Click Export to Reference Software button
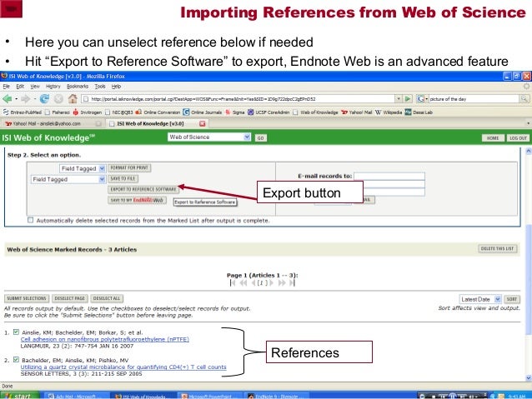This screenshot has width=532, height=399. pyautogui.click(x=143, y=189)
